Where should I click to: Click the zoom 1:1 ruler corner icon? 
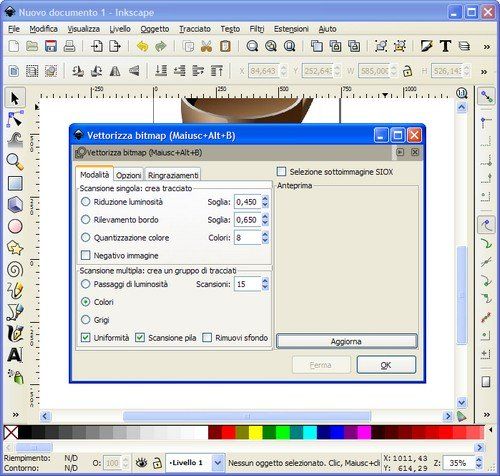(462, 93)
